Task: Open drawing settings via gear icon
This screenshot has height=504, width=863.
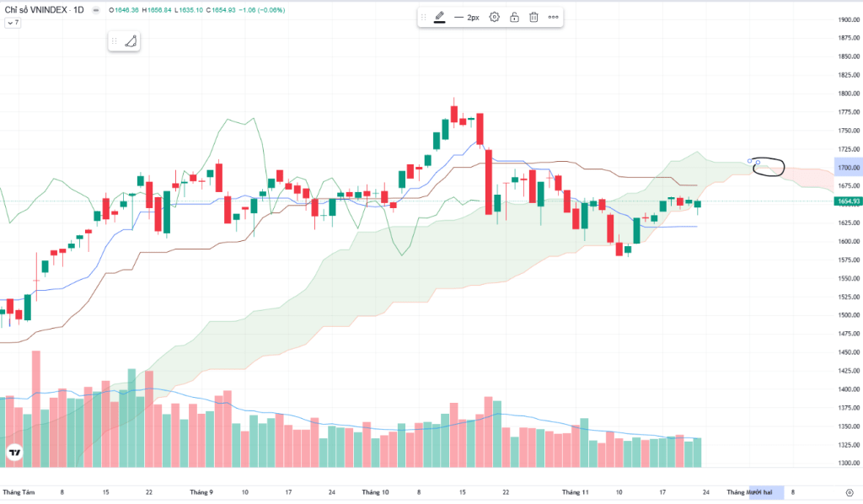Action: click(x=494, y=17)
